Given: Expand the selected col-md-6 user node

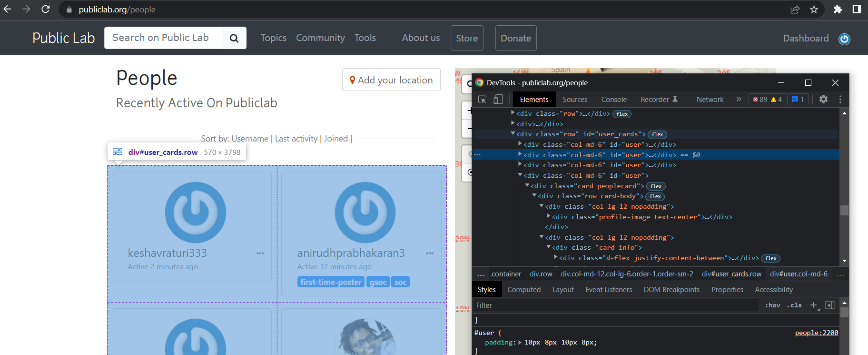Looking at the screenshot, I should pyautogui.click(x=520, y=154).
